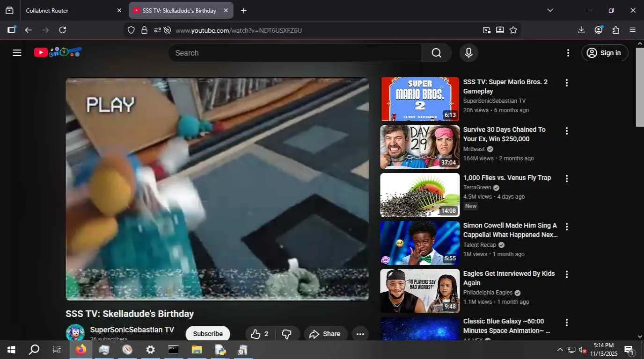Like the video with thumbs up
Viewport: 644px width, 359px height.
click(x=260, y=334)
